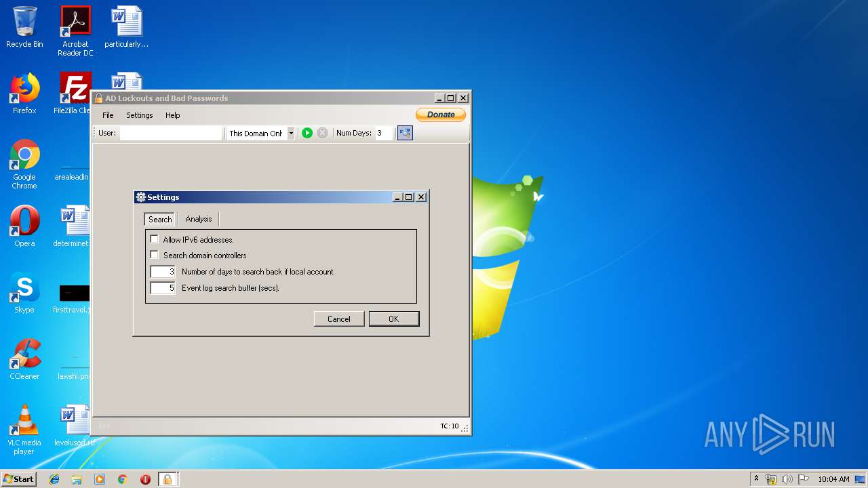Select the Firefox desktop shortcut
Image resolution: width=868 pixels, height=488 pixels.
(24, 94)
